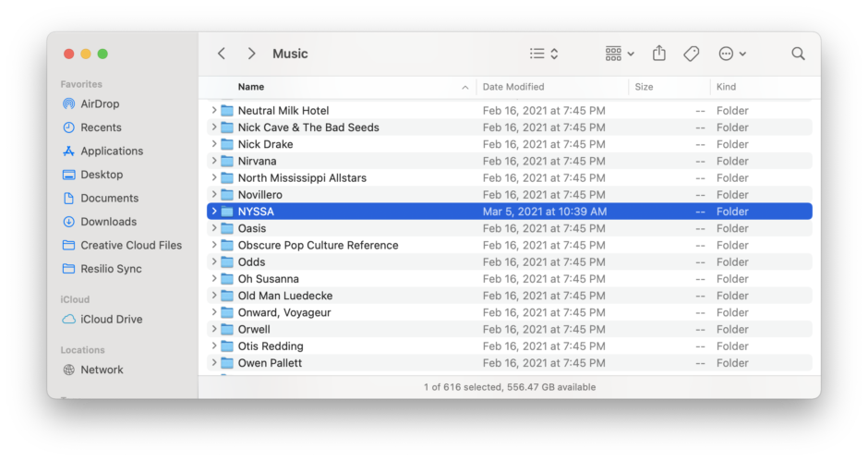Image resolution: width=868 pixels, height=461 pixels.
Task: Toggle the sort direction arrow in the Name column
Action: [x=465, y=87]
